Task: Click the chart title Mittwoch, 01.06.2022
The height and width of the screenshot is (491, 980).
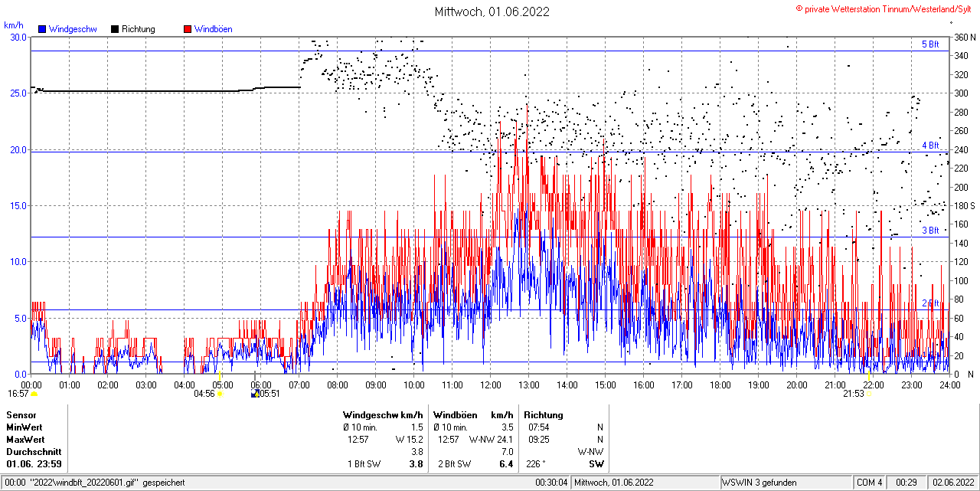Action: (x=492, y=11)
